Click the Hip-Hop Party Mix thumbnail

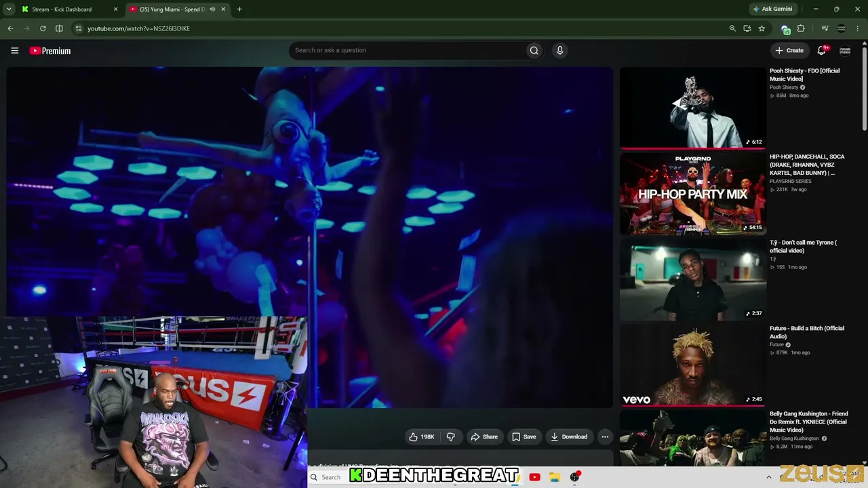692,194
